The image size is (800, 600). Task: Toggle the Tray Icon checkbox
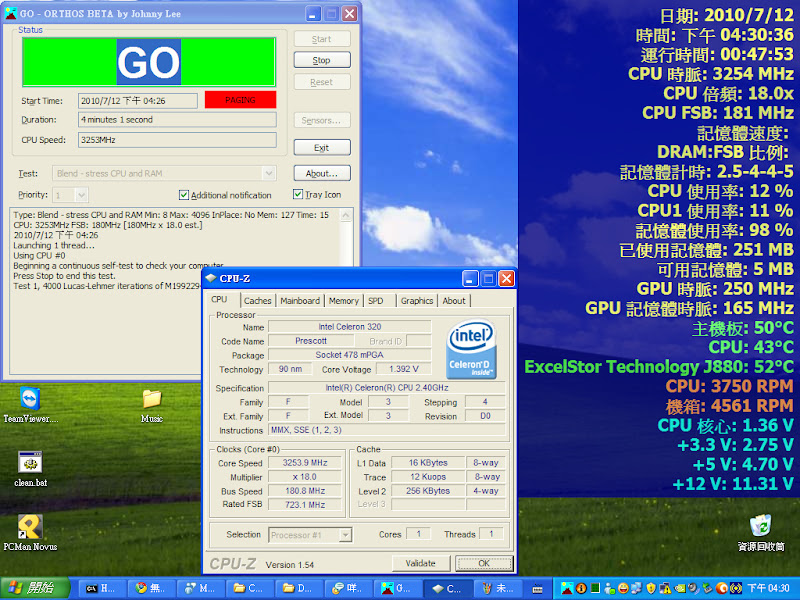(x=298, y=195)
